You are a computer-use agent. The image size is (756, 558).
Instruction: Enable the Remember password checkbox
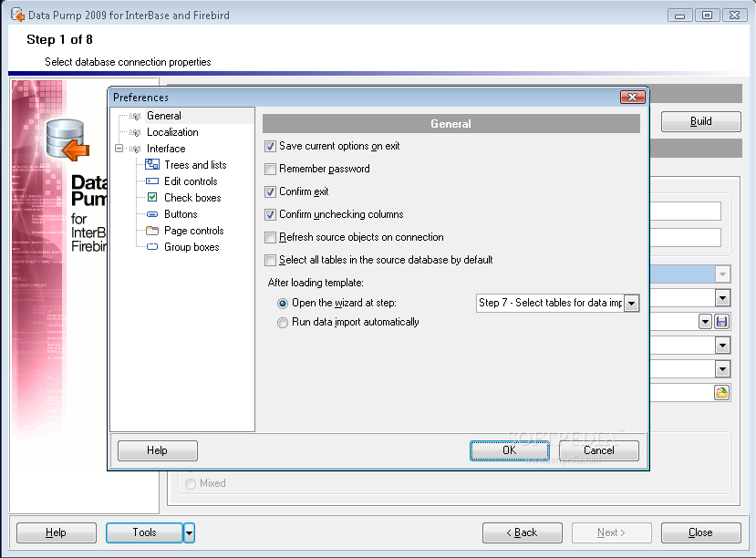coord(271,170)
